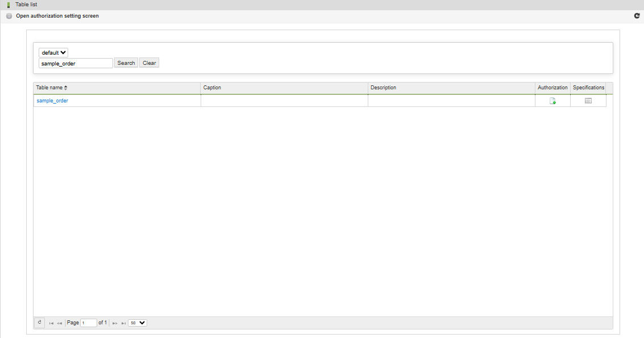The height and width of the screenshot is (338, 644).
Task: Click the page number input box
Action: 89,323
